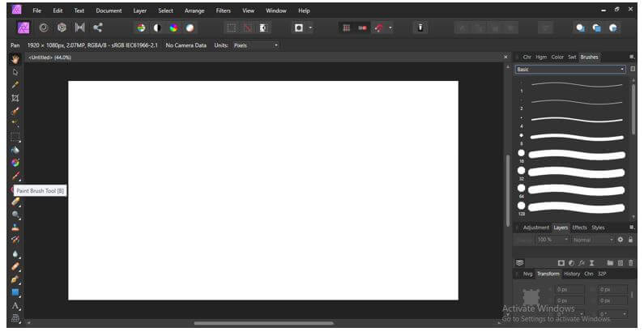Select the Mesh Warp tool

click(15, 318)
